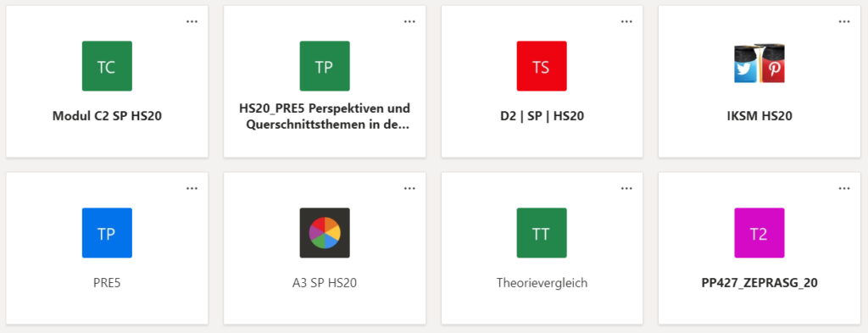Open the ellipsis menu on PRE5 card
868x333 pixels.
(192, 189)
